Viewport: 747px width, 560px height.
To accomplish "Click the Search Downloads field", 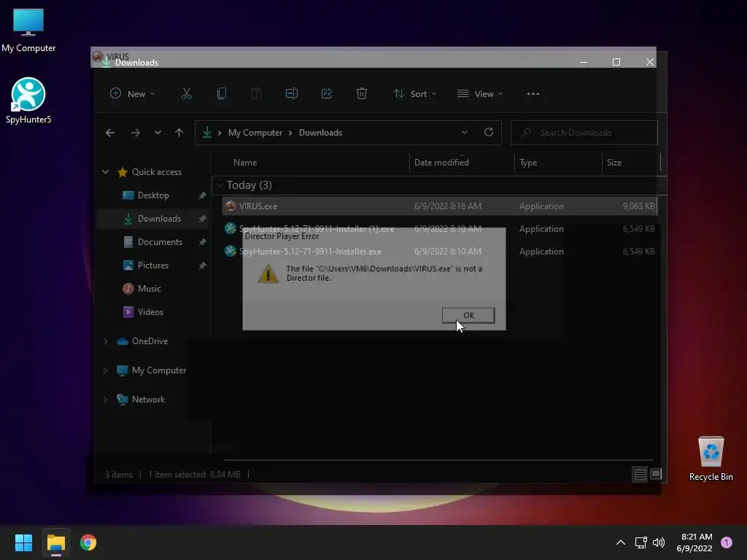I will point(584,133).
